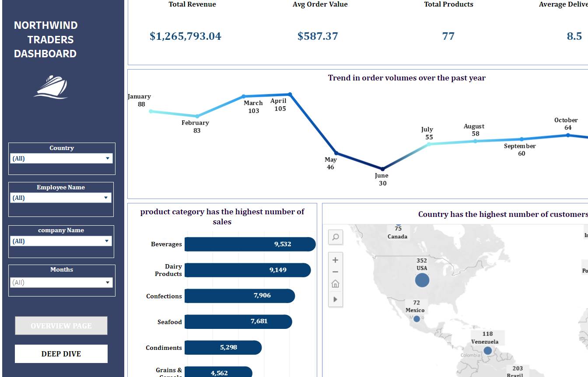Click the August data point on trend line

475,141
